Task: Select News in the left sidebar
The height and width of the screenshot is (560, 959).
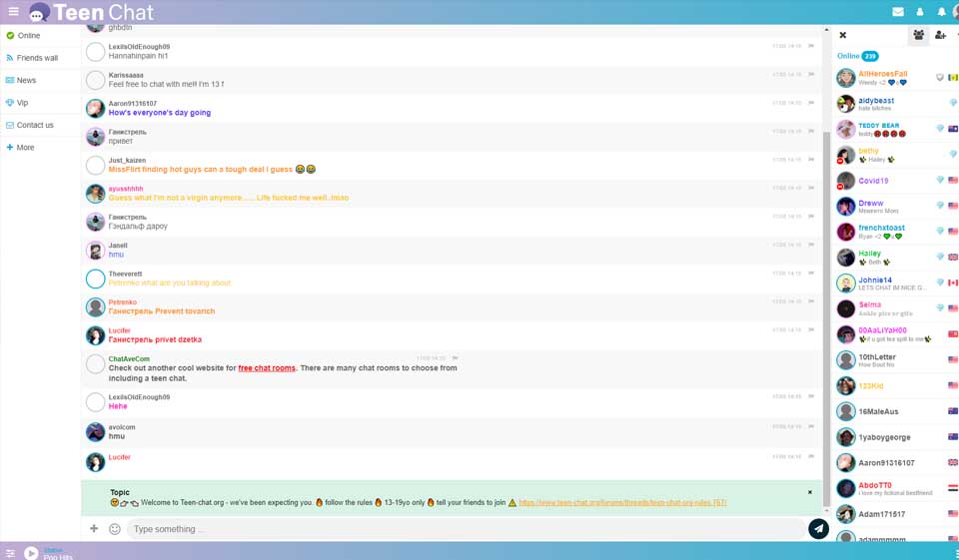Action: point(26,80)
